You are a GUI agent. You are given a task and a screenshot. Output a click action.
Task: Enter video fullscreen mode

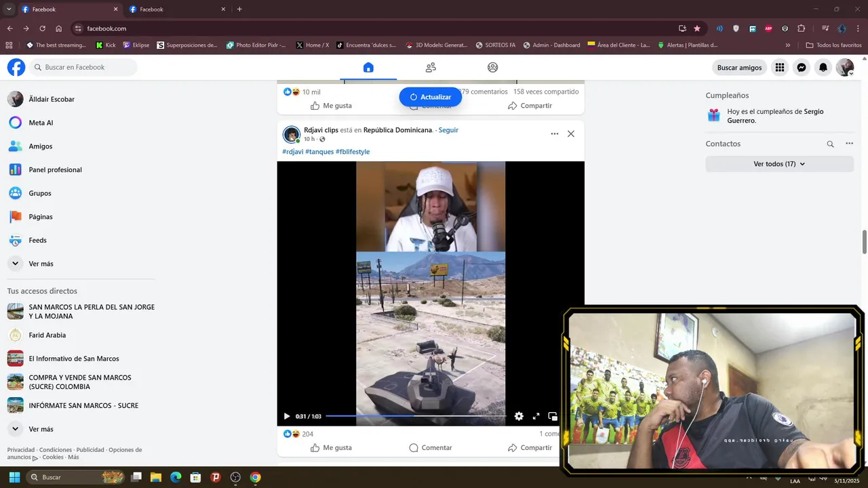pyautogui.click(x=536, y=416)
